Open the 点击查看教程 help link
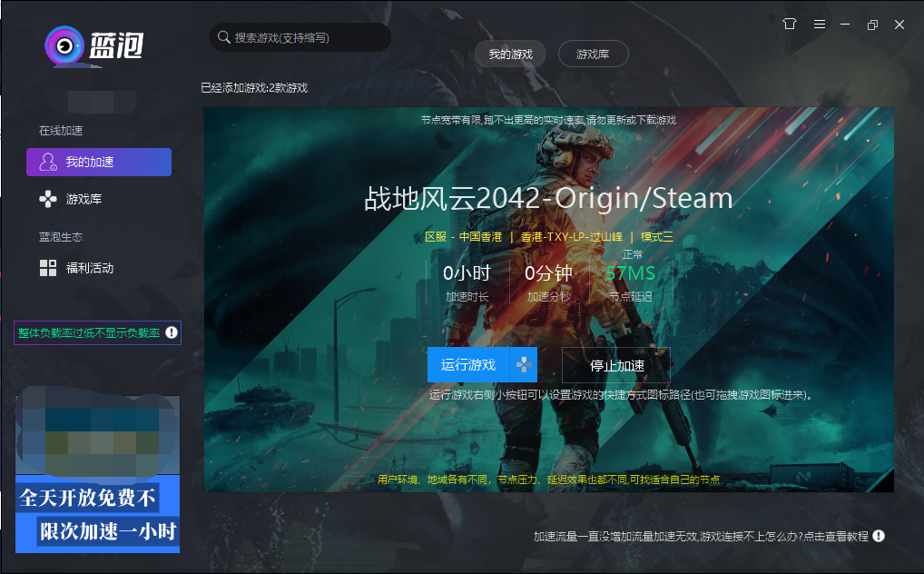 point(836,536)
